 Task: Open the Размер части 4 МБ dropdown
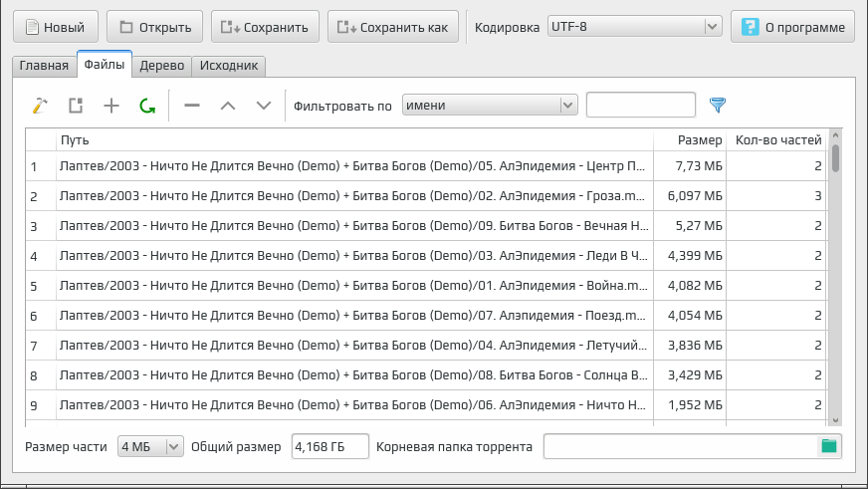[x=150, y=446]
